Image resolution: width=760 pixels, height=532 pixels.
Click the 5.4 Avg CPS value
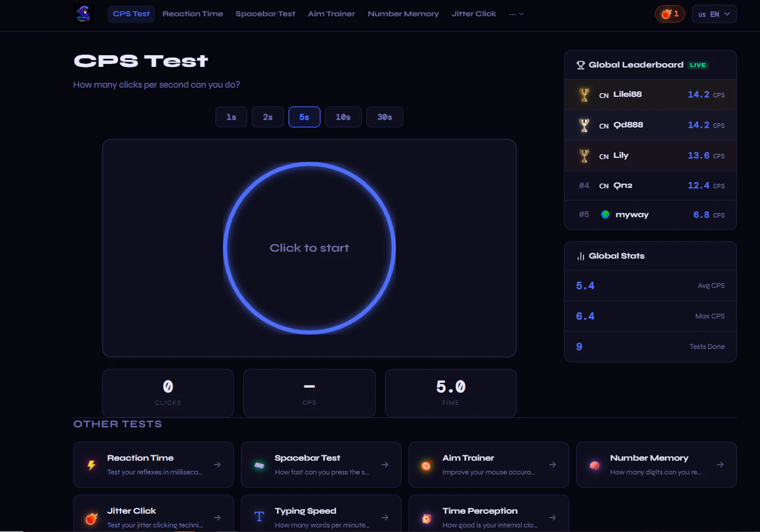tap(585, 286)
